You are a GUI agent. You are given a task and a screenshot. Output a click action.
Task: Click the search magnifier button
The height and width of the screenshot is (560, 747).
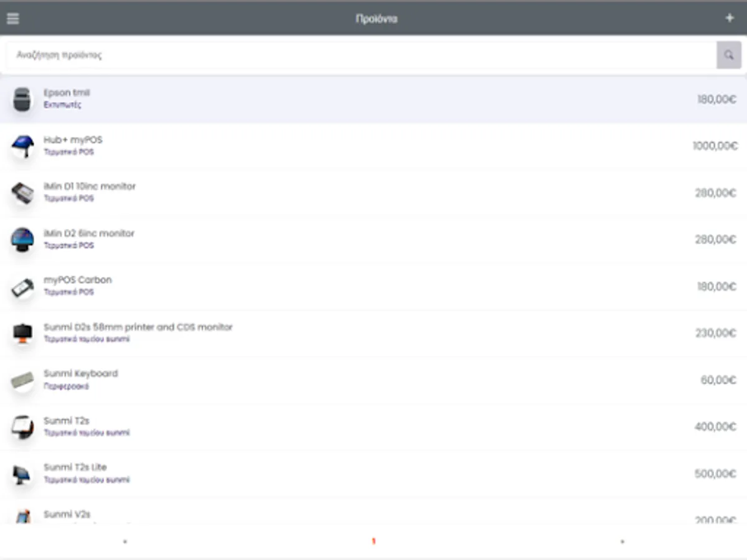pos(729,55)
